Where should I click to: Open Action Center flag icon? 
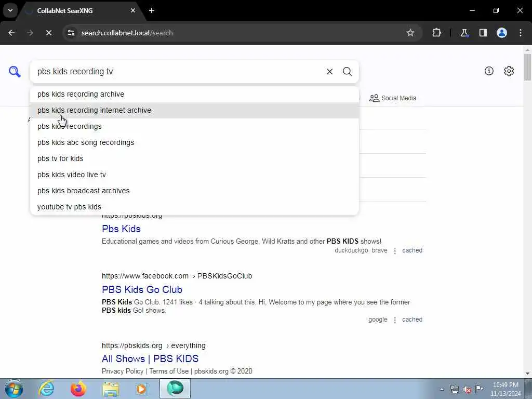(479, 389)
